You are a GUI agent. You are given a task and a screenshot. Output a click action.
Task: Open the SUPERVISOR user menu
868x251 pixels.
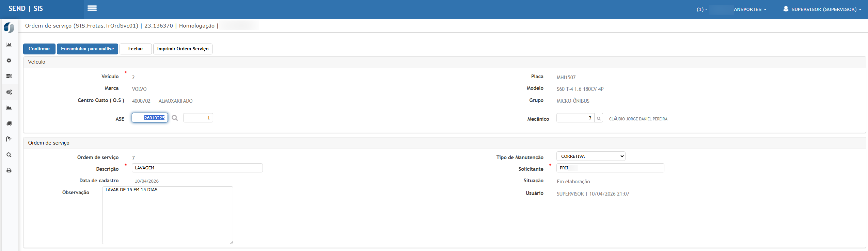[822, 9]
